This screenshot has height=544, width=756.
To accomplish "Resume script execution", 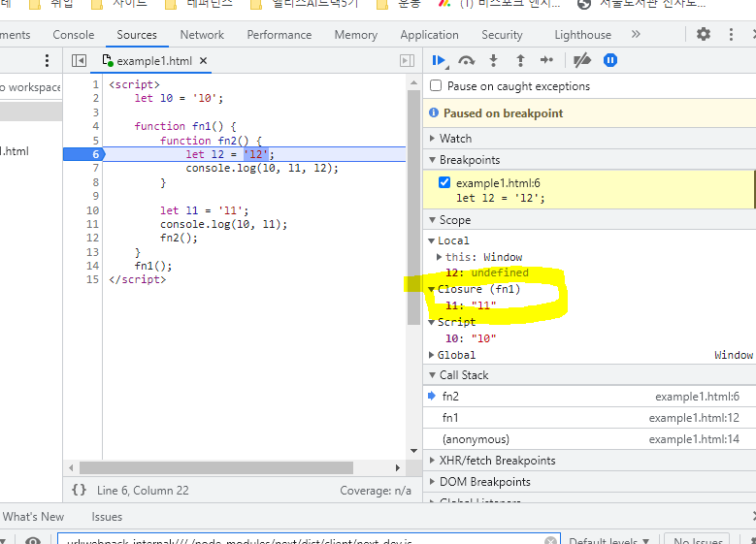I will click(439, 60).
